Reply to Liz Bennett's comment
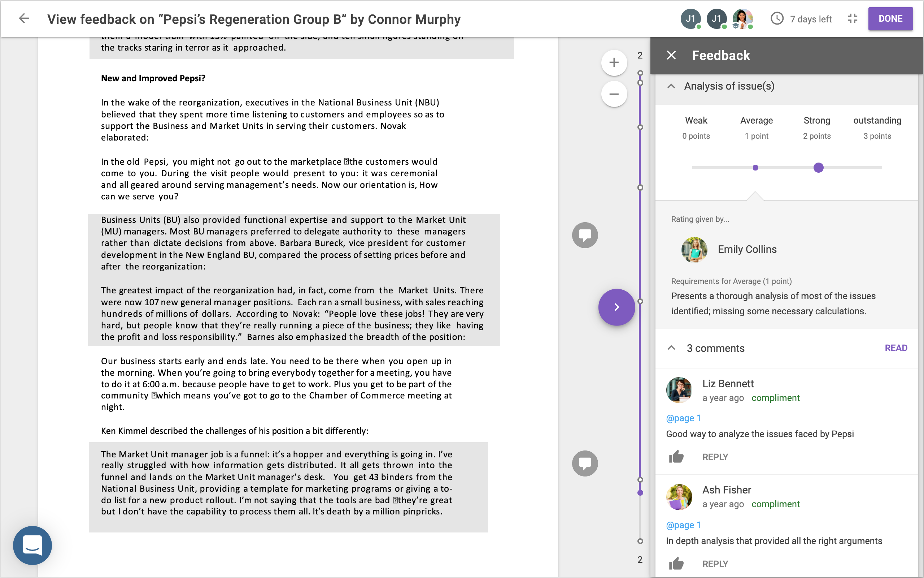The width and height of the screenshot is (924, 578). tap(715, 457)
